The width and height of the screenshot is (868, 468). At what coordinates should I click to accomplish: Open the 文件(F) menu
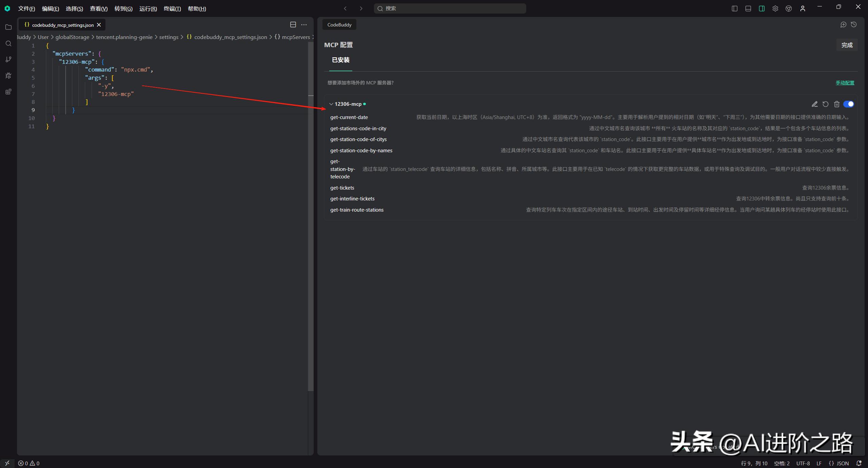tap(26, 8)
